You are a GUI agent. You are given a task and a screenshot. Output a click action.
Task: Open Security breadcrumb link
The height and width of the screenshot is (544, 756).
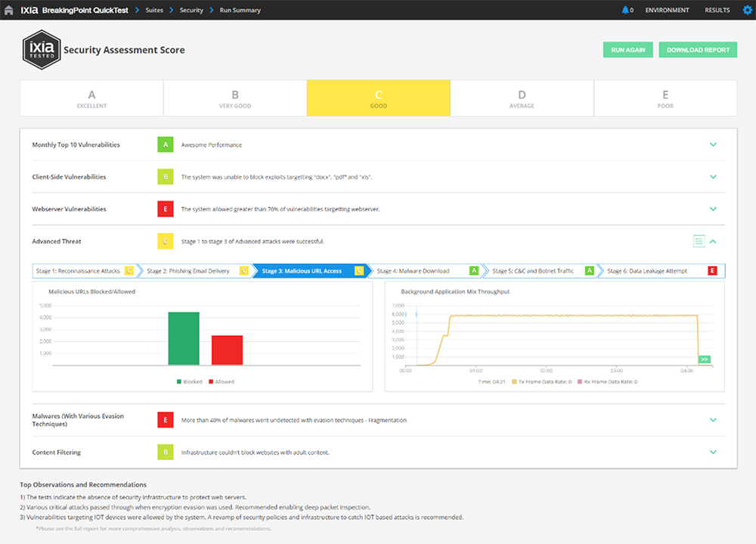pyautogui.click(x=191, y=10)
